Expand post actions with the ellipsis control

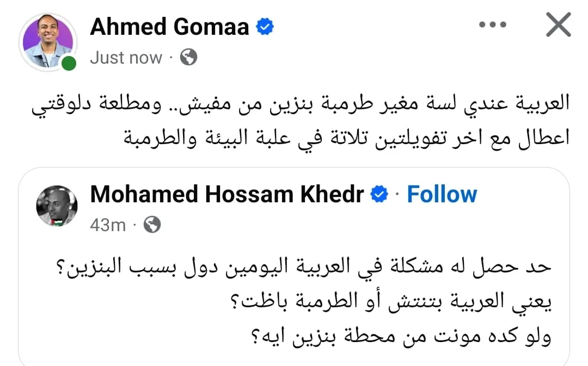493,24
